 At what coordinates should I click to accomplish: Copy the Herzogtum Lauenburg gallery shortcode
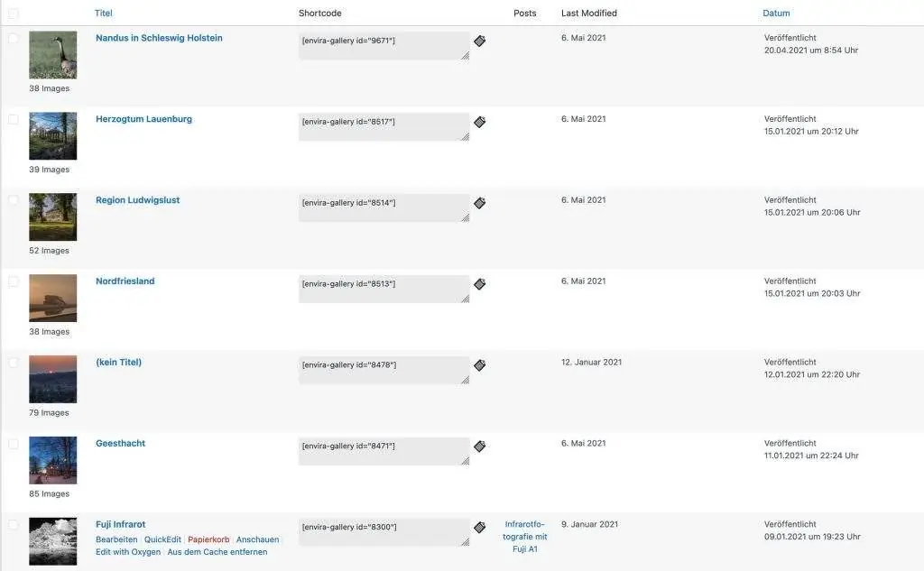480,122
